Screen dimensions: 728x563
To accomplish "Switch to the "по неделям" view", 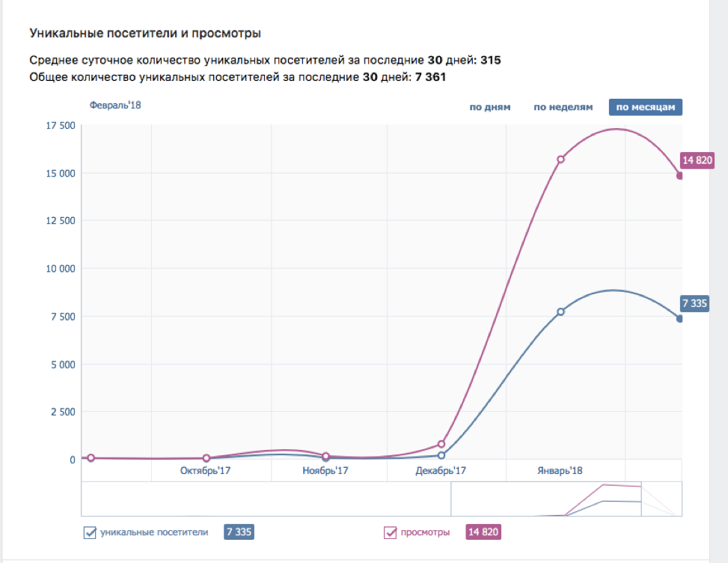I will tap(563, 107).
